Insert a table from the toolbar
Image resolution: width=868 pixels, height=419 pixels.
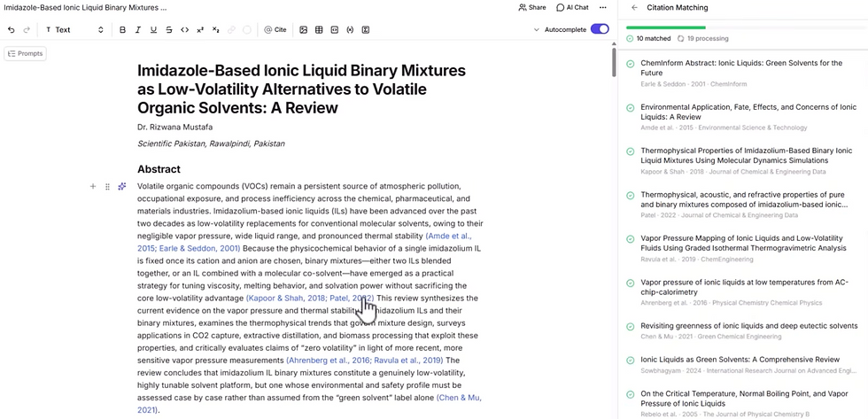[319, 30]
